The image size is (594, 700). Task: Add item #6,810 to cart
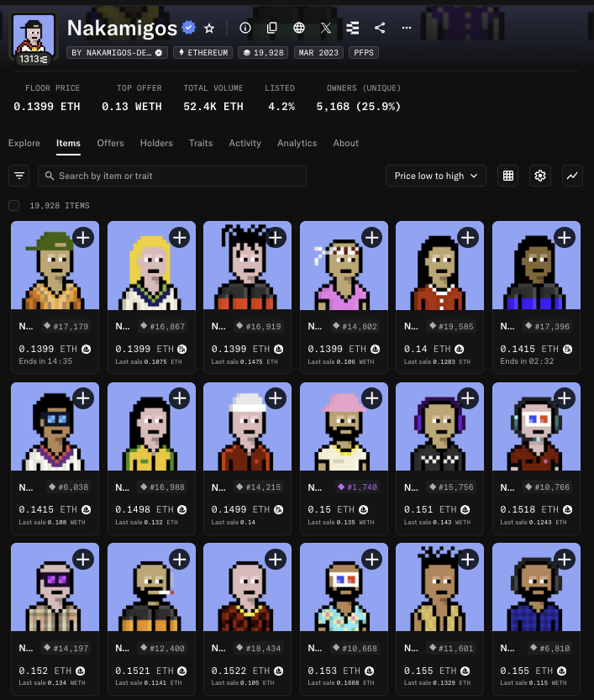click(564, 560)
